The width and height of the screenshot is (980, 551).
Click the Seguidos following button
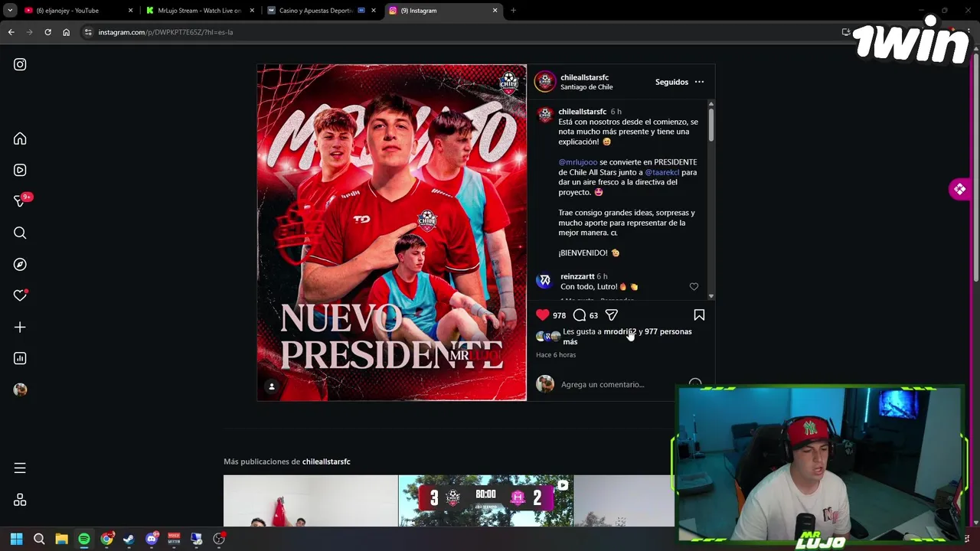coord(671,82)
